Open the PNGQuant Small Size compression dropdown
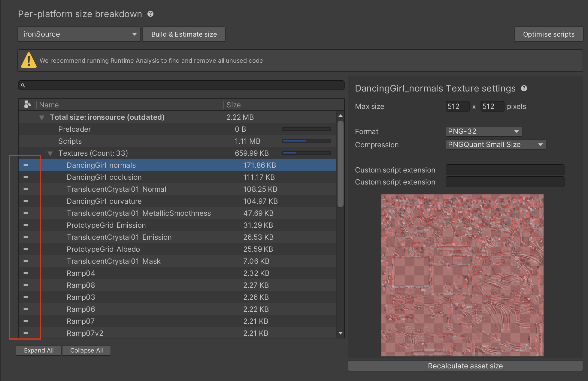 coord(496,145)
